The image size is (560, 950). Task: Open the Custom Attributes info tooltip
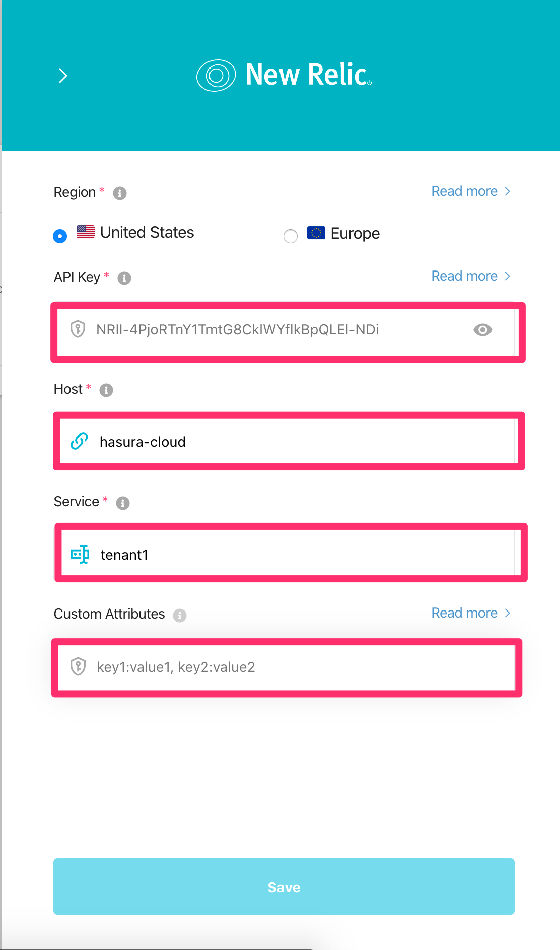[180, 615]
